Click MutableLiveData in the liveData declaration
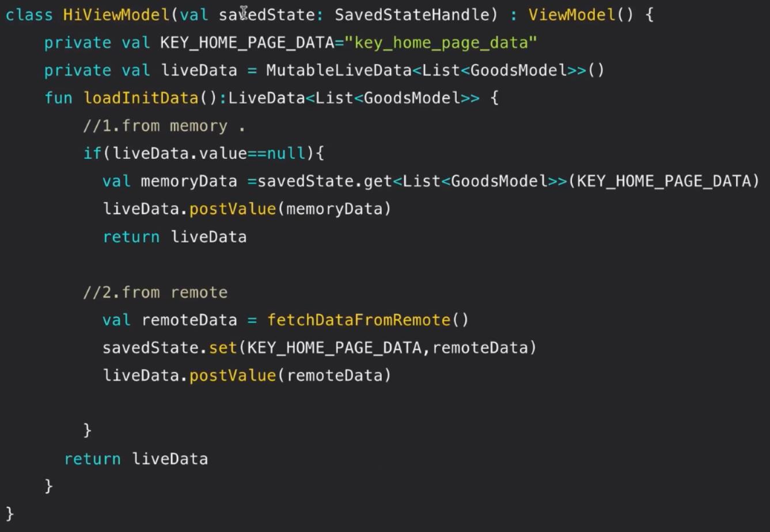This screenshot has height=532, width=770. pyautogui.click(x=339, y=70)
